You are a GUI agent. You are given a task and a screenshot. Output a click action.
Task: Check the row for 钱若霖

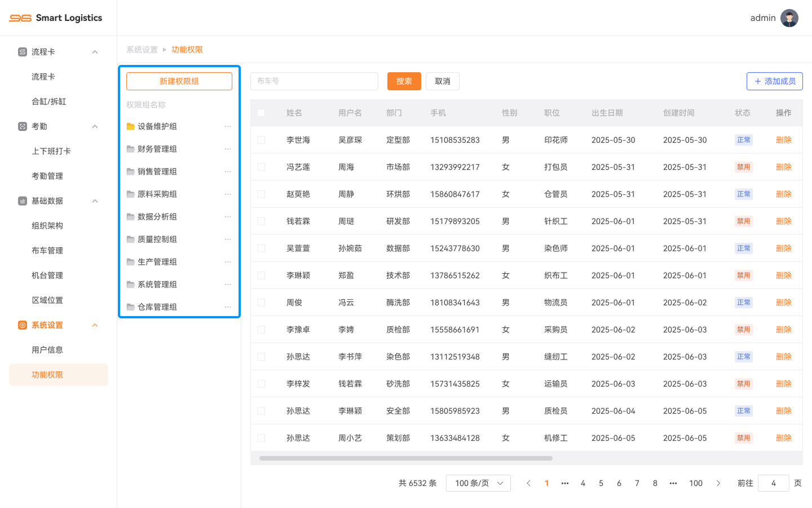pyautogui.click(x=261, y=221)
